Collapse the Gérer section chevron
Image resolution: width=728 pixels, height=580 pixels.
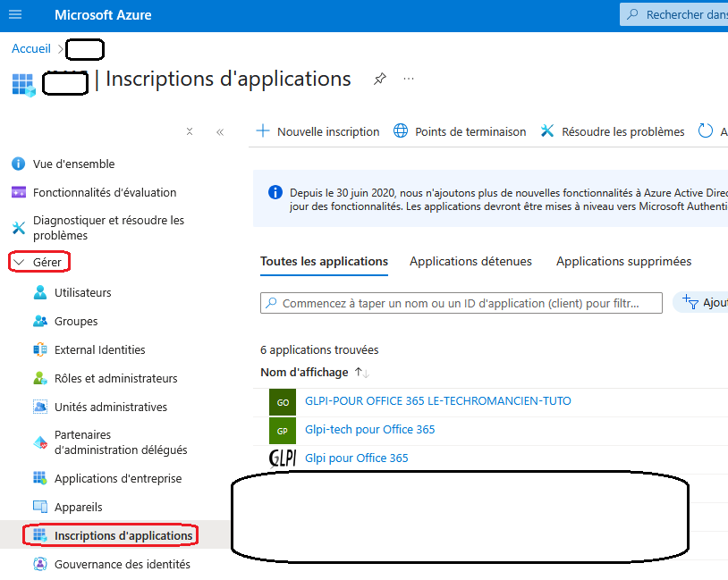pyautogui.click(x=19, y=262)
